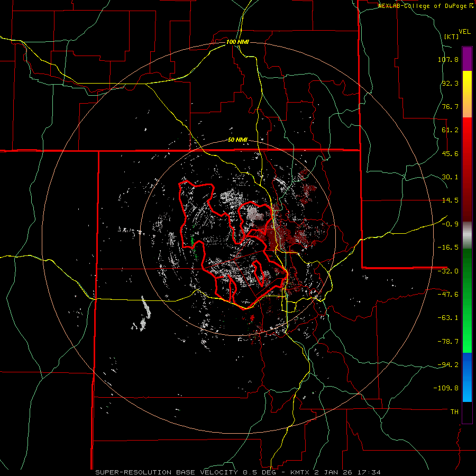476x476 pixels.
Task: Click the -94.2 velocity scale value
Action: click(448, 365)
